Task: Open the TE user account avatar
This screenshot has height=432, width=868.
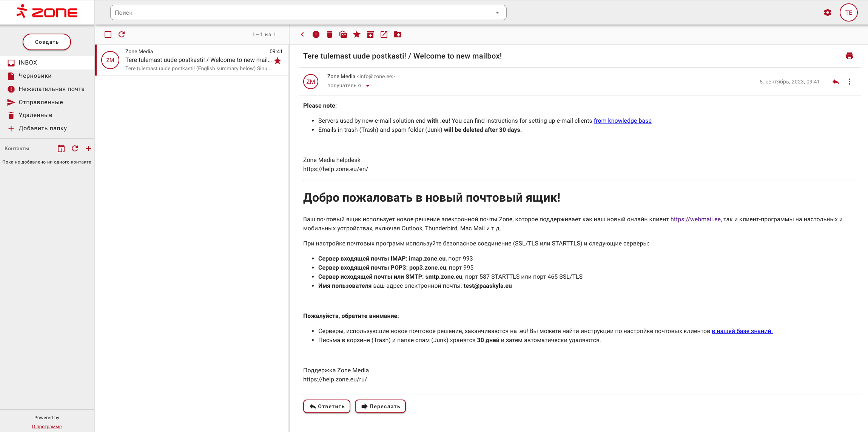Action: click(x=849, y=12)
